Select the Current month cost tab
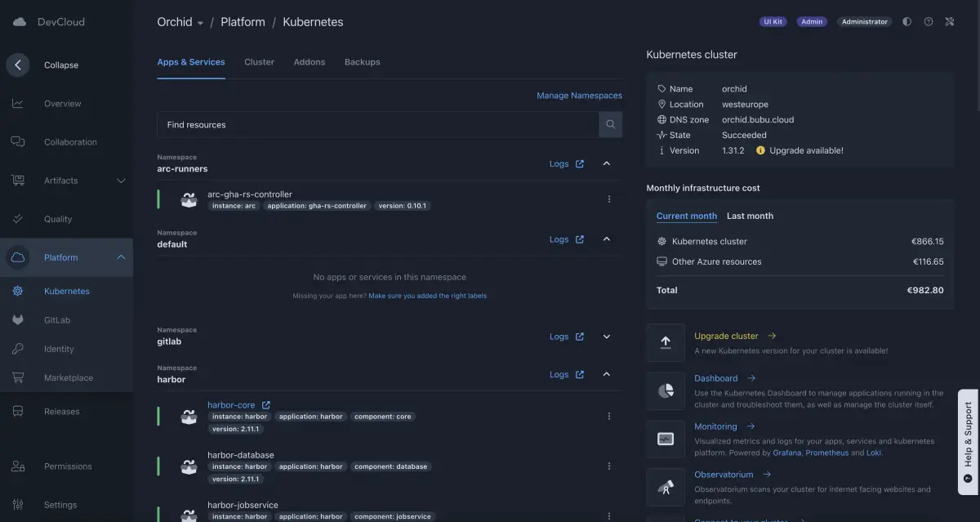980x522 pixels. (687, 216)
